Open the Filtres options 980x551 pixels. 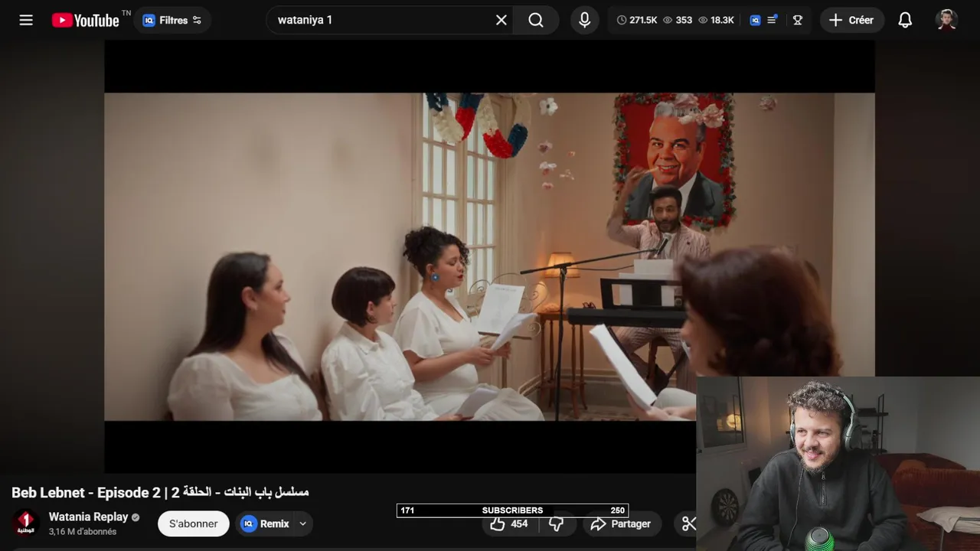click(x=172, y=20)
